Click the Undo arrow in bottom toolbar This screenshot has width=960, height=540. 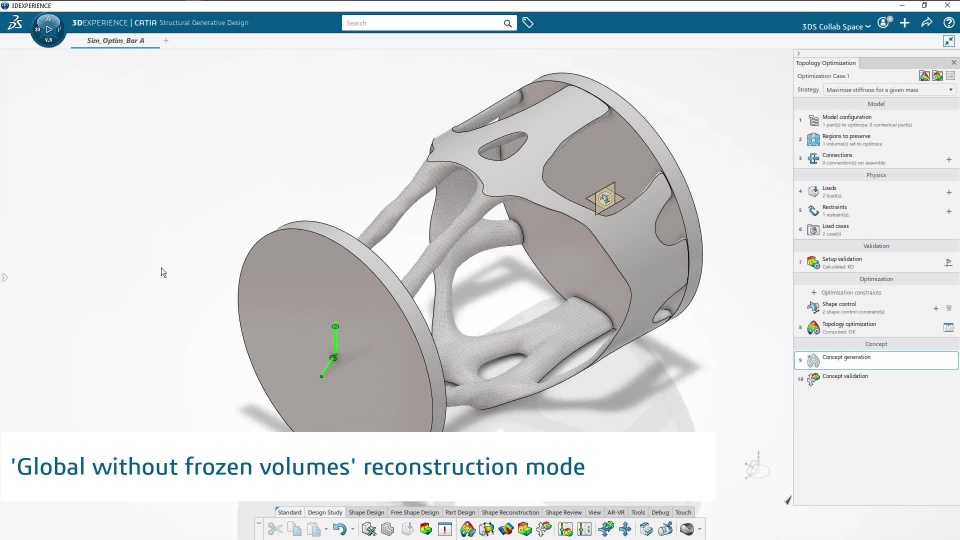(339, 529)
